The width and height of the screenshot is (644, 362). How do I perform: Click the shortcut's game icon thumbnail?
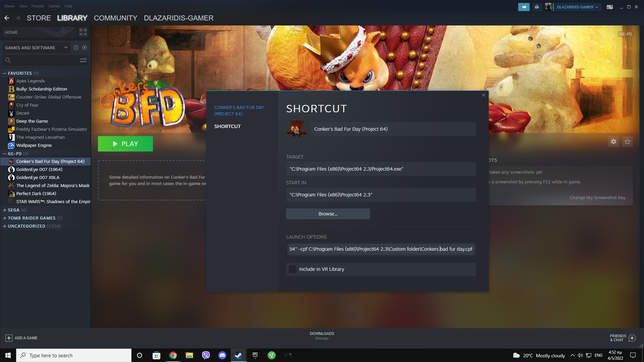pos(297,129)
